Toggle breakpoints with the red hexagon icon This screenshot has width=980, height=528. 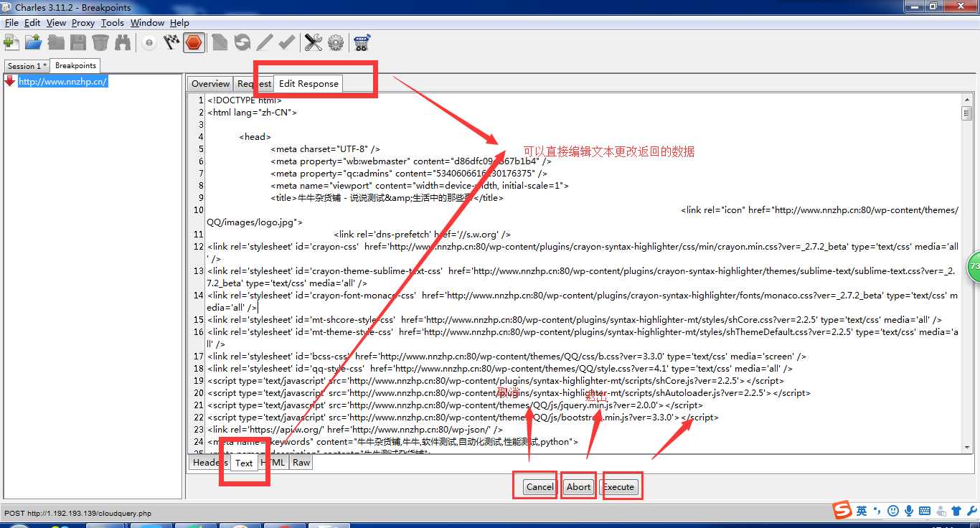(194, 42)
